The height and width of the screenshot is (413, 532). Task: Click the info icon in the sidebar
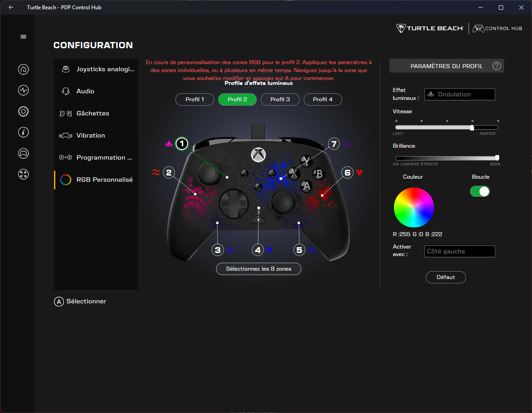point(23,132)
